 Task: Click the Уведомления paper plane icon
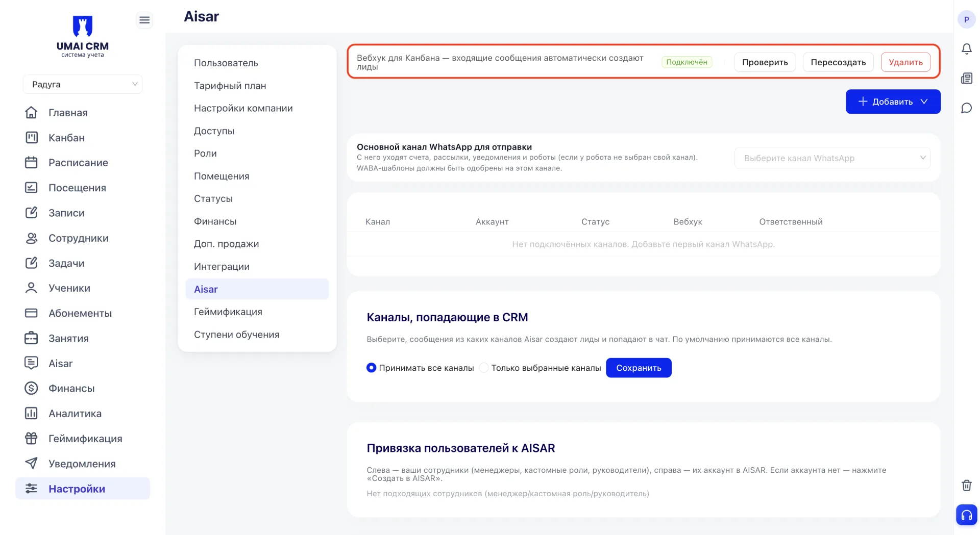click(31, 463)
